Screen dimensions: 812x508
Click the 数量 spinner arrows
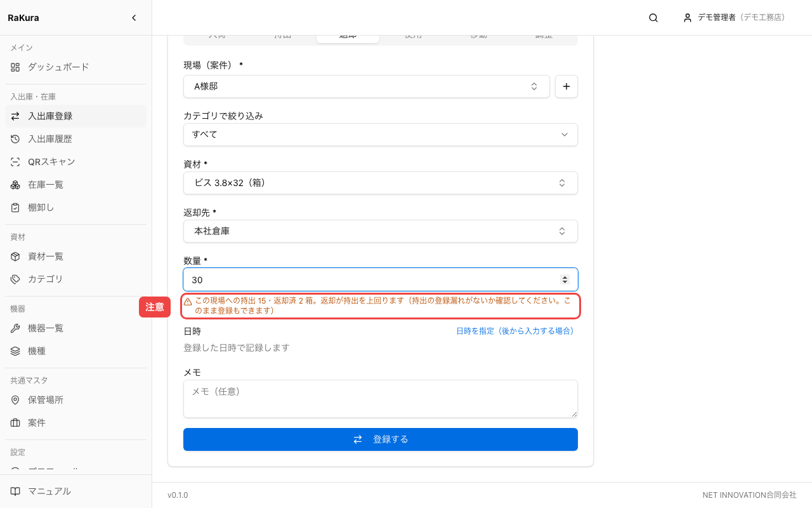(565, 279)
